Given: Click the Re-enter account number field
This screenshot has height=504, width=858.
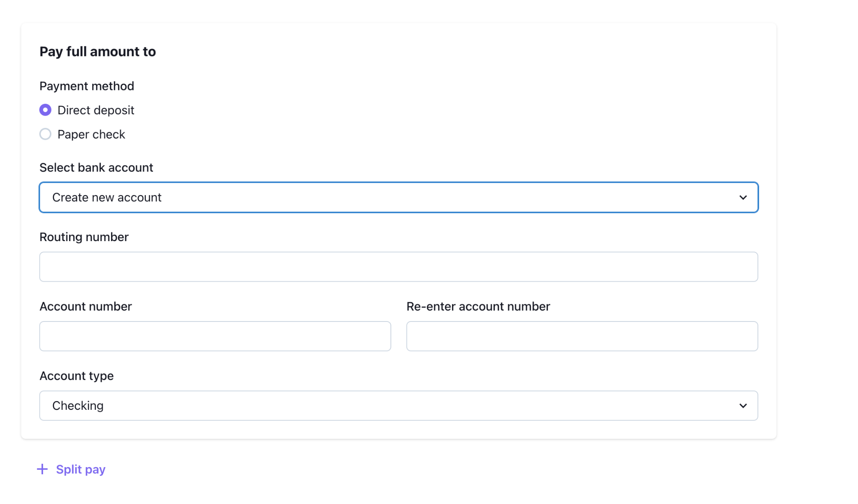Looking at the screenshot, I should (582, 336).
